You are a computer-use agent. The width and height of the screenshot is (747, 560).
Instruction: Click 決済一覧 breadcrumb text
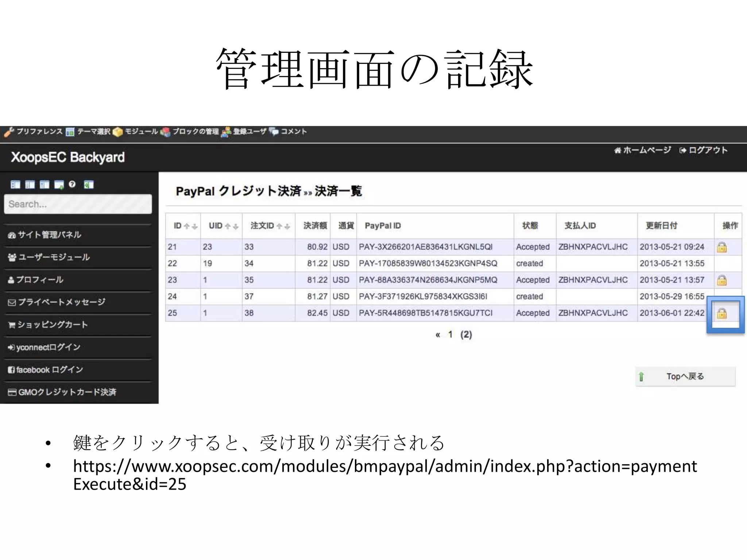coord(338,191)
